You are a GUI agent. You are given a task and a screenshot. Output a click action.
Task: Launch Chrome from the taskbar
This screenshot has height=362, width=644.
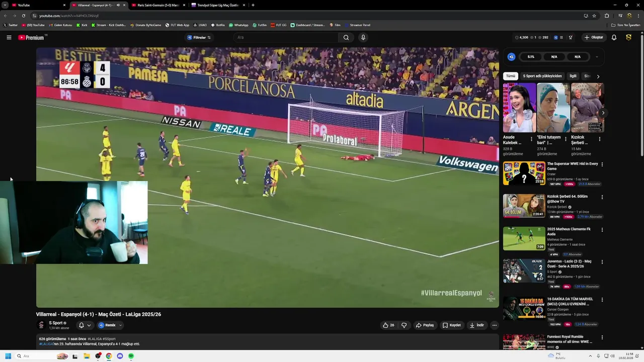[x=109, y=356]
